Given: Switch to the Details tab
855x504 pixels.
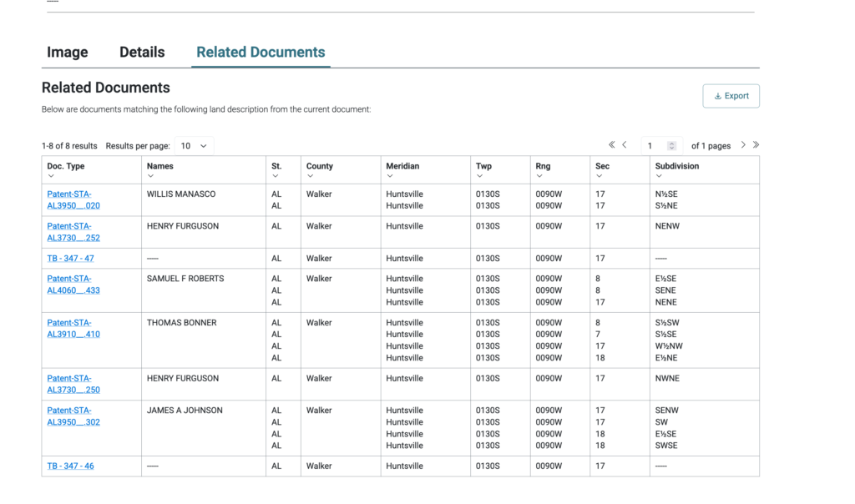Looking at the screenshot, I should coord(142,53).
